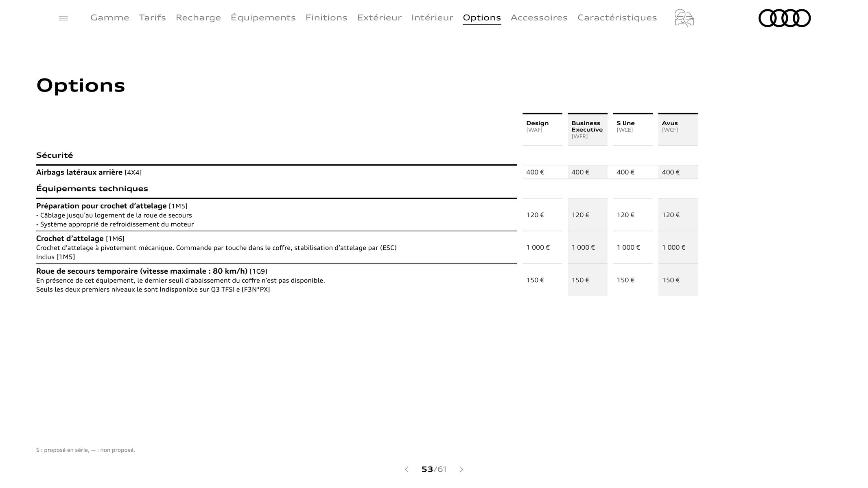This screenshot has height=488, width=868.
Task: Click the Business Executive [WFR] column header
Action: [x=588, y=129]
